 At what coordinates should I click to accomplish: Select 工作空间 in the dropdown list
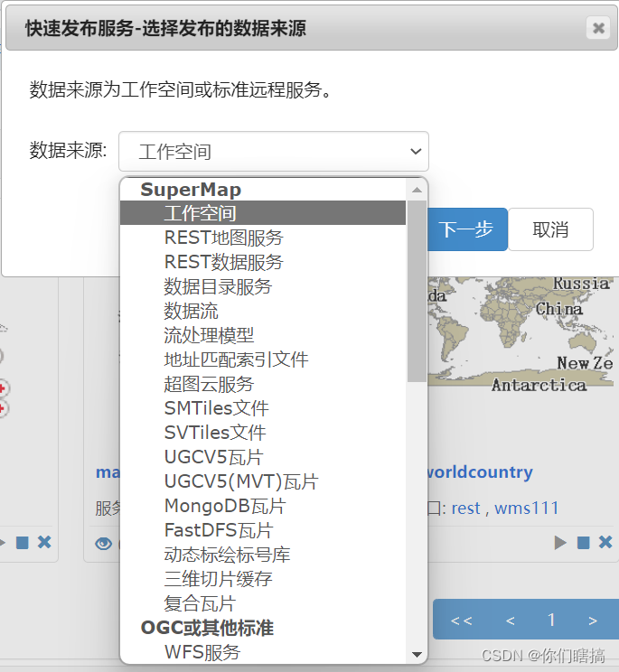coord(263,213)
